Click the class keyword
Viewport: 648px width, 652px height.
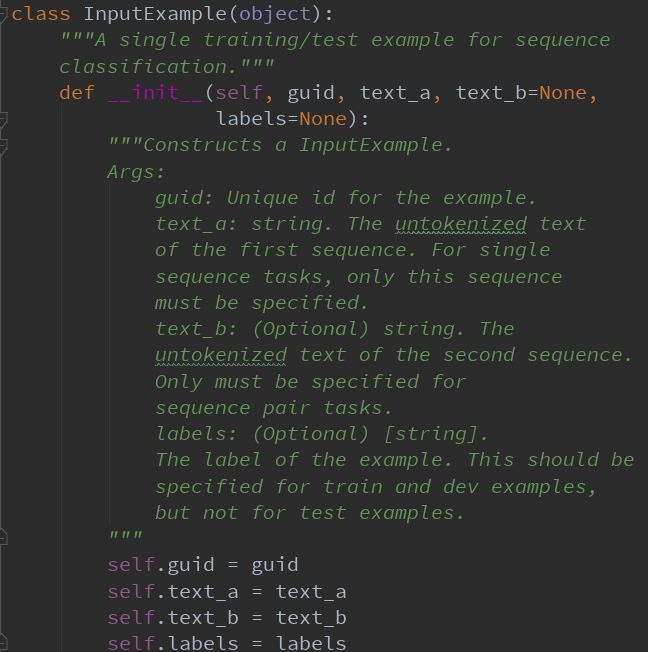pyautogui.click(x=41, y=14)
